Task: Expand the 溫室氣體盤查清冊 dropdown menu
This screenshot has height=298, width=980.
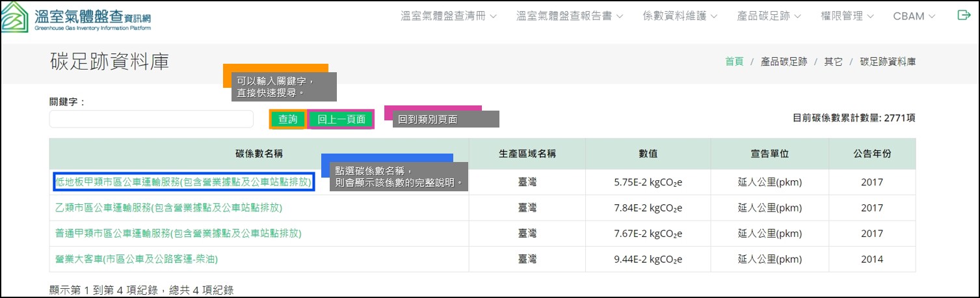Action: tap(449, 16)
